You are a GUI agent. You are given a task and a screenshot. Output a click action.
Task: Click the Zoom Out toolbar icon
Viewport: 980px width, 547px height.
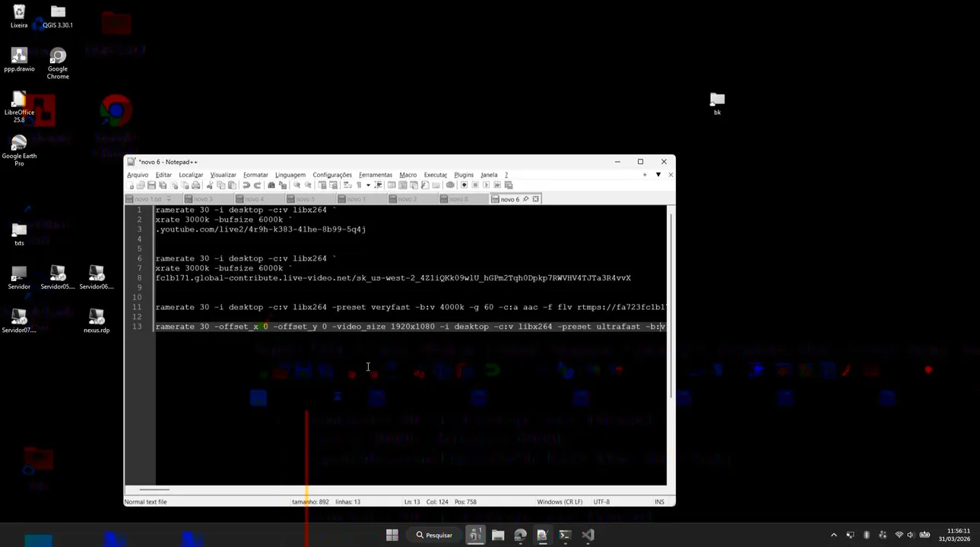(308, 185)
